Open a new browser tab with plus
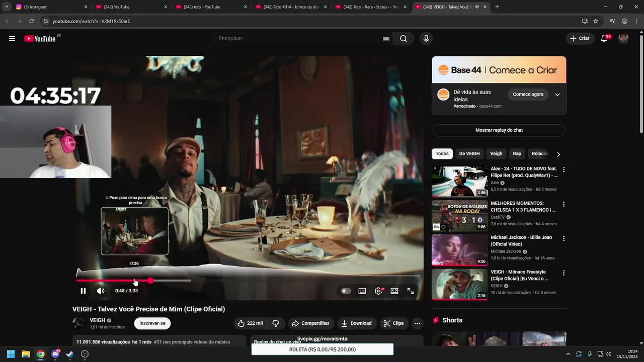 497,7
